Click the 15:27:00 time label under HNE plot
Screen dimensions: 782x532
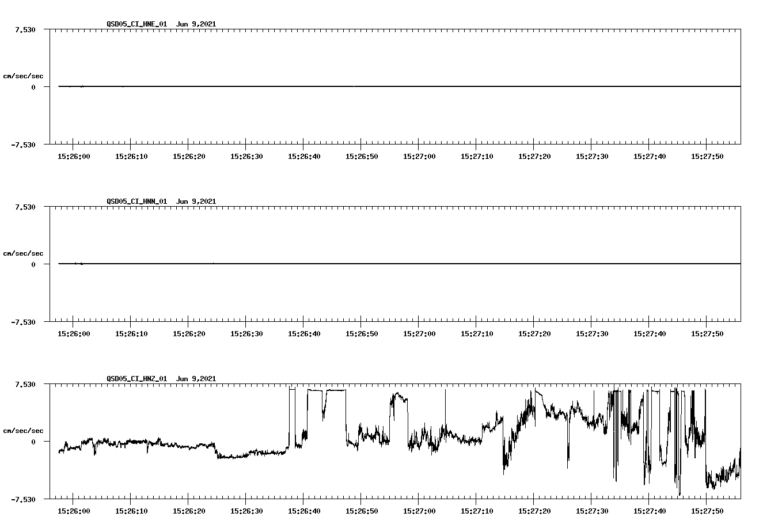pyautogui.click(x=419, y=156)
